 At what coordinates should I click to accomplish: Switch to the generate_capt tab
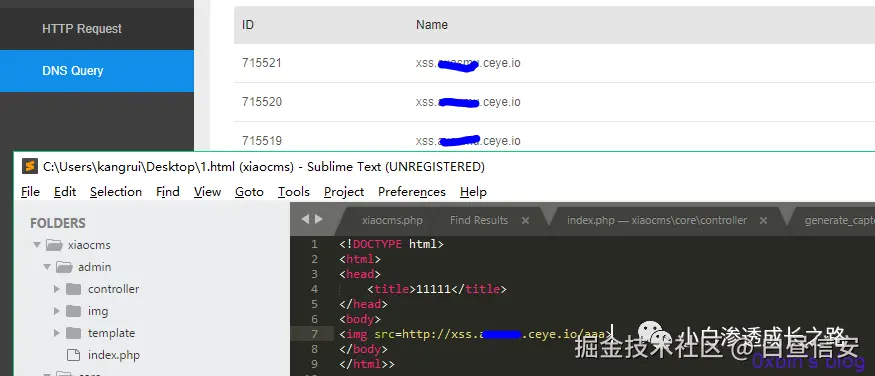tap(839, 220)
